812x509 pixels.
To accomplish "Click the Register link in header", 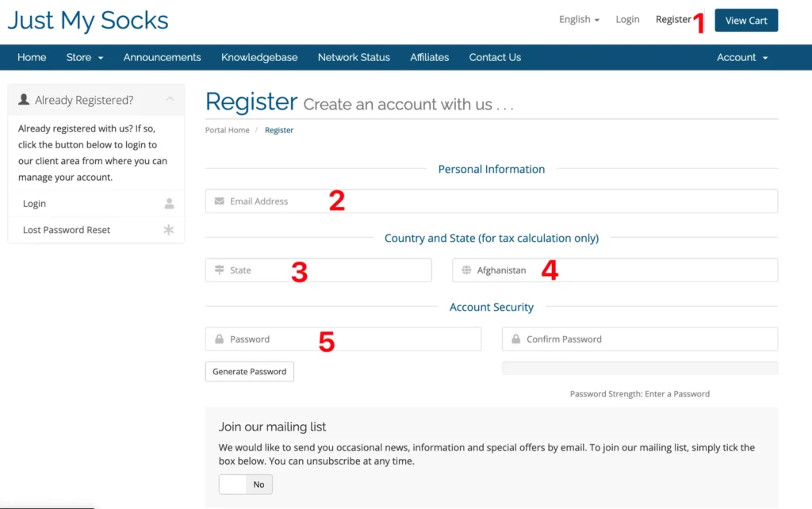I will pos(672,20).
